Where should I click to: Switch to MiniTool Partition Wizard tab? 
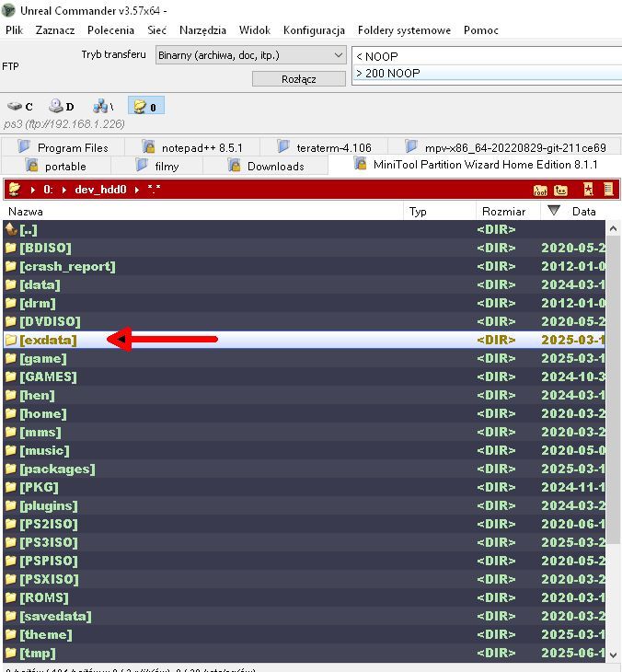click(x=475, y=165)
